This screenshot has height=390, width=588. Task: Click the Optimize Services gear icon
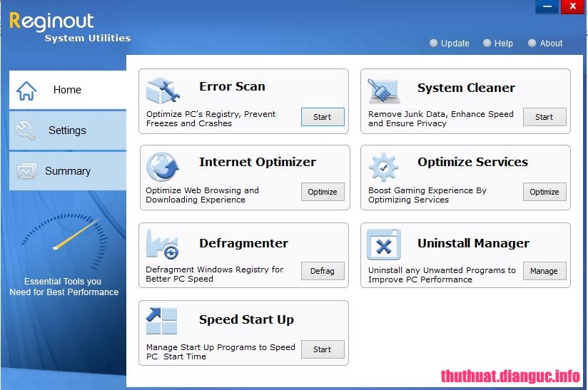coord(383,167)
